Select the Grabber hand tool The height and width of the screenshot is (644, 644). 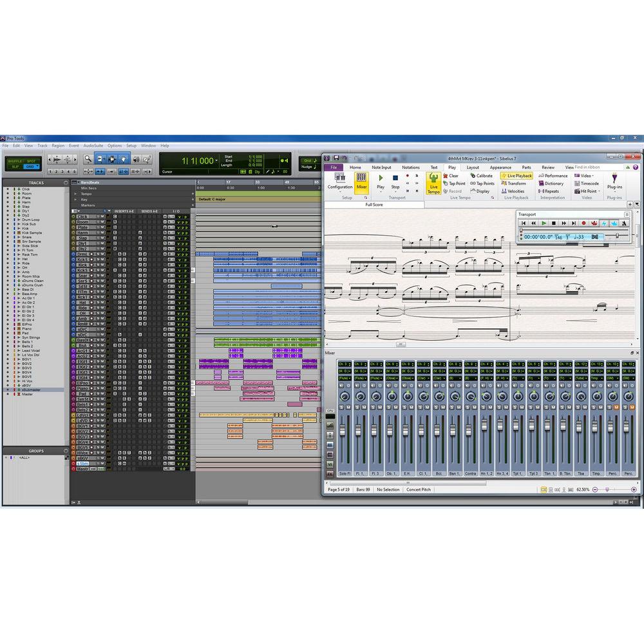coord(124,159)
